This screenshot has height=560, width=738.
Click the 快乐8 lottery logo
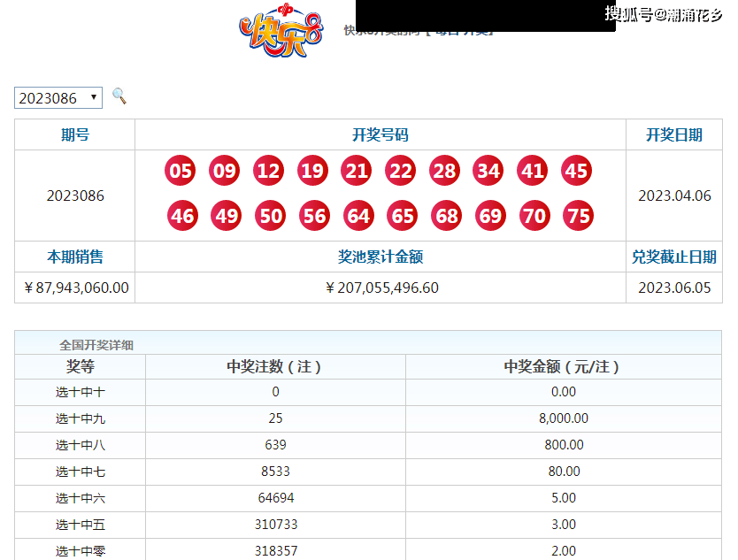point(281,32)
